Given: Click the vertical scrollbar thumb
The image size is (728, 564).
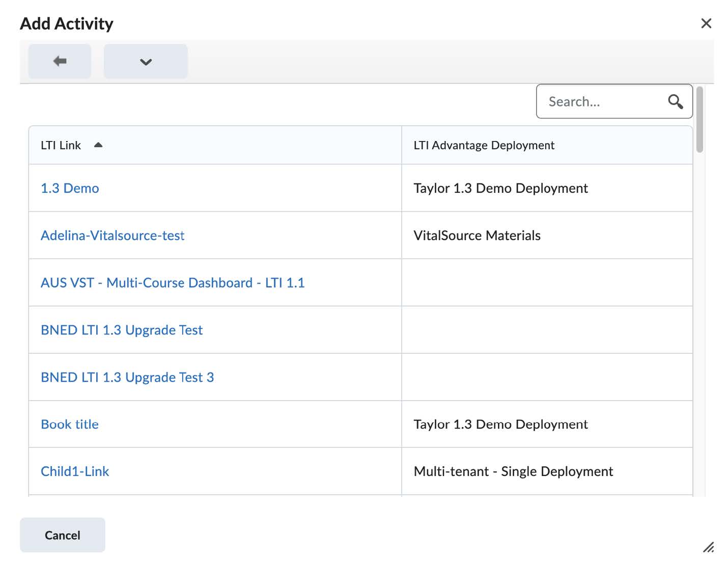Looking at the screenshot, I should coord(699,120).
